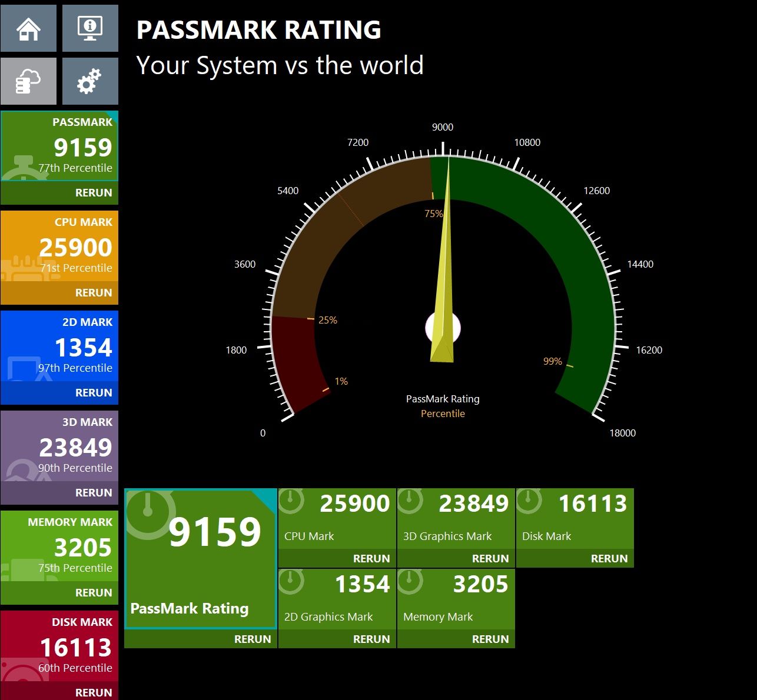Click the '71st Percentile' text
Viewport: 757px width, 700px height.
click(77, 268)
